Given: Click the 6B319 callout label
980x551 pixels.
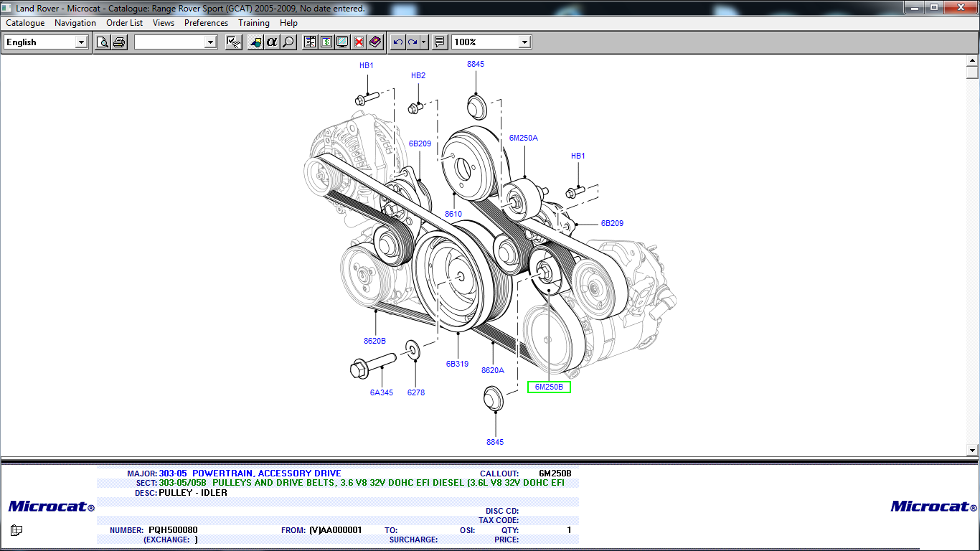Looking at the screenshot, I should (457, 364).
